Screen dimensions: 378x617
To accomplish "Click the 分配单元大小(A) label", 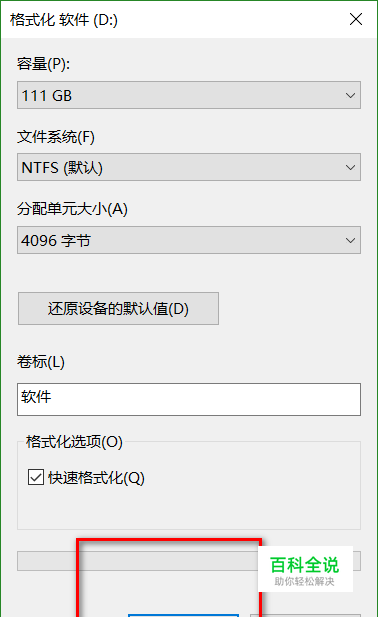I will pyautogui.click(x=72, y=209).
